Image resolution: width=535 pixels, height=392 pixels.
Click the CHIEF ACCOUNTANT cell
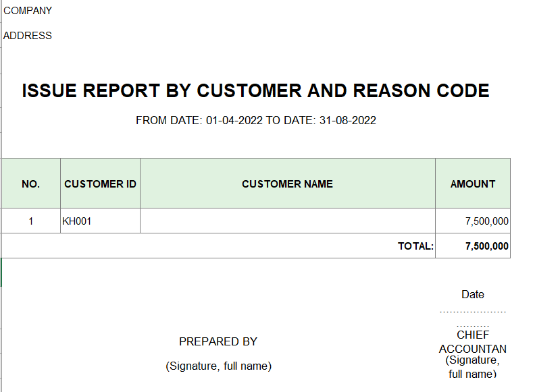point(472,341)
